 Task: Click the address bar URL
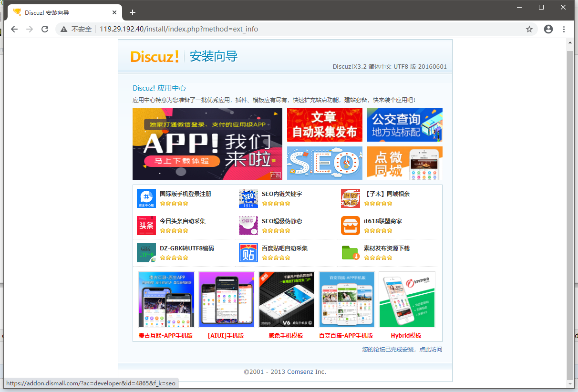tap(179, 29)
